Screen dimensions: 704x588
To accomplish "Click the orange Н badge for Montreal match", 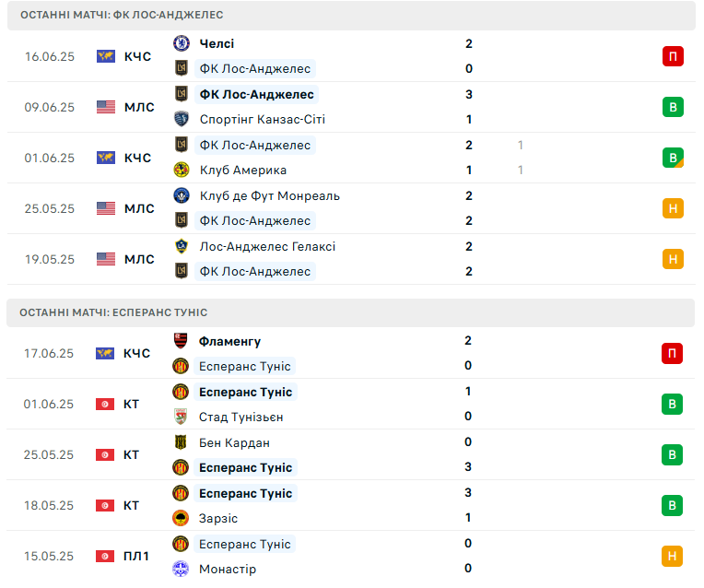I will coord(673,208).
